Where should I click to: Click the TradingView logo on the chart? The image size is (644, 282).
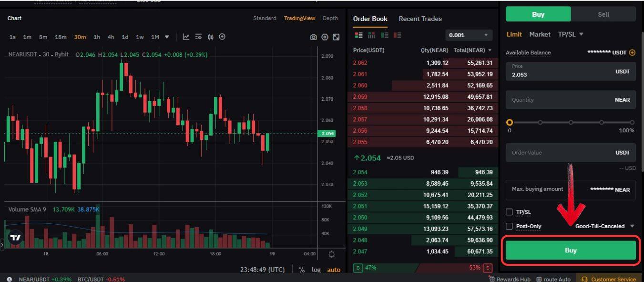coord(15,237)
